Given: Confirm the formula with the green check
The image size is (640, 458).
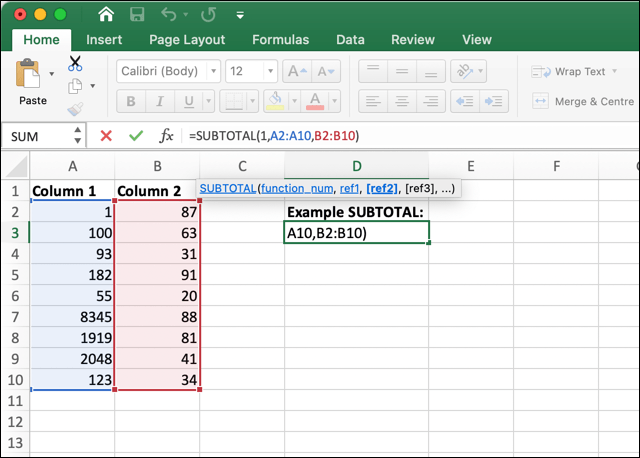Looking at the screenshot, I should 136,136.
